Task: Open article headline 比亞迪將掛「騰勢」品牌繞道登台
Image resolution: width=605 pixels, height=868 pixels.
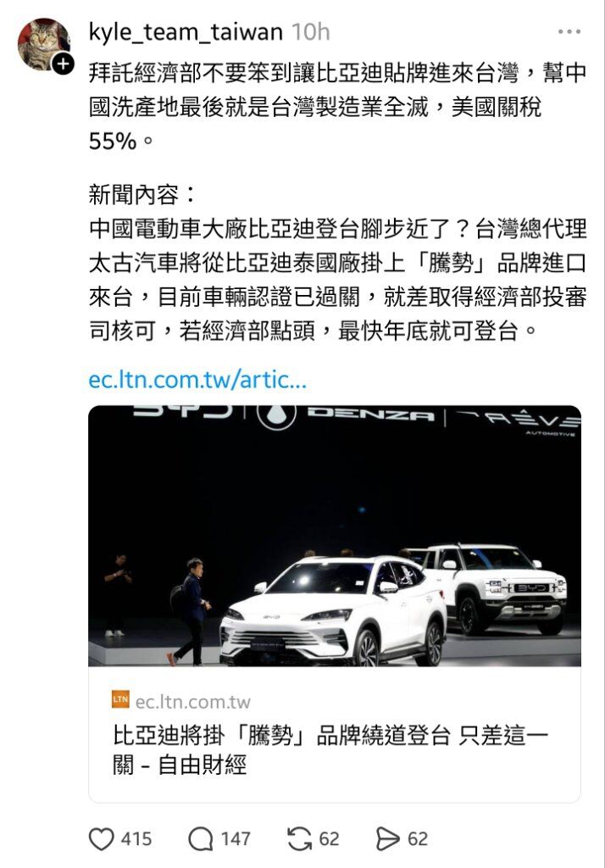Action: (x=330, y=750)
